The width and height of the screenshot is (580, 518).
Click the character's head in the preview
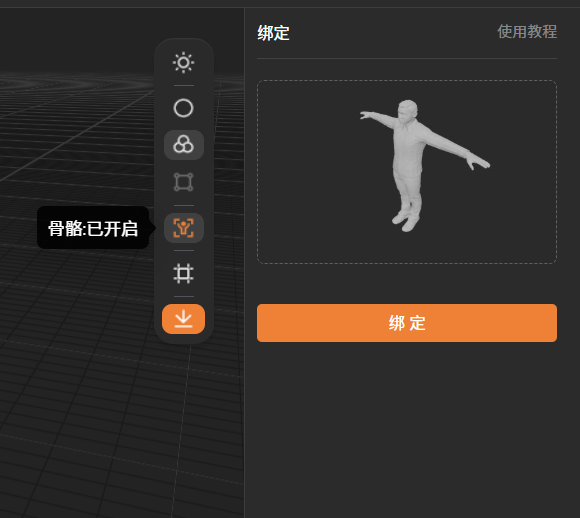pyautogui.click(x=408, y=110)
